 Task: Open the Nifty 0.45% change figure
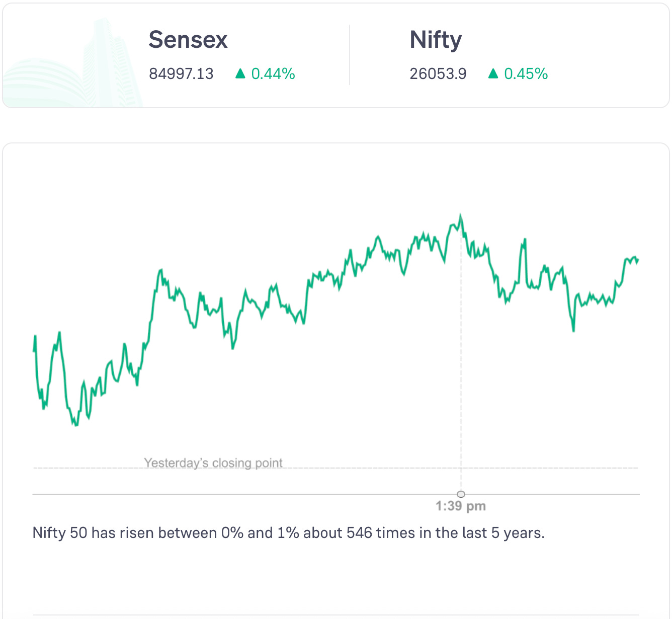click(x=526, y=74)
